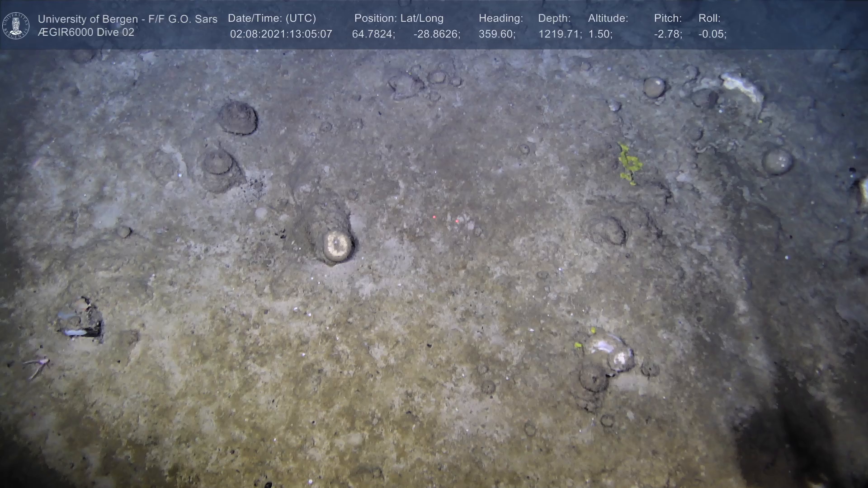Click the left red laser dot
The height and width of the screenshot is (488, 868).
434,217
